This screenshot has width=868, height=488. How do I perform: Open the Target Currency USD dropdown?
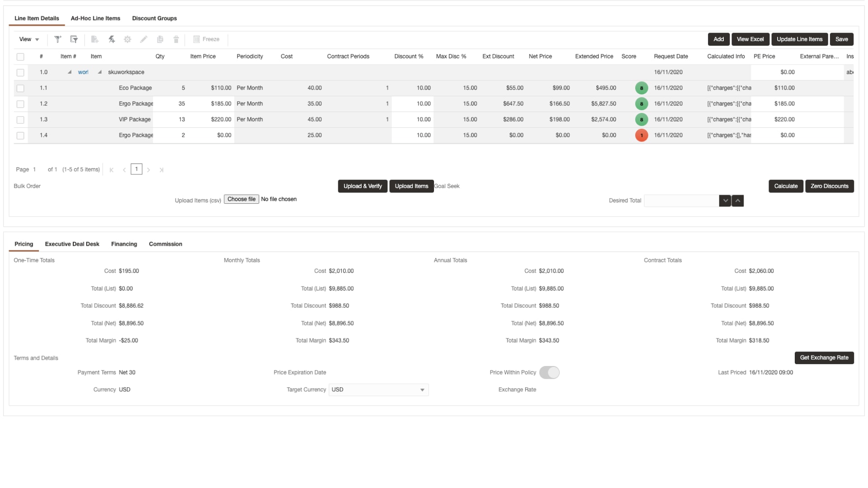378,389
